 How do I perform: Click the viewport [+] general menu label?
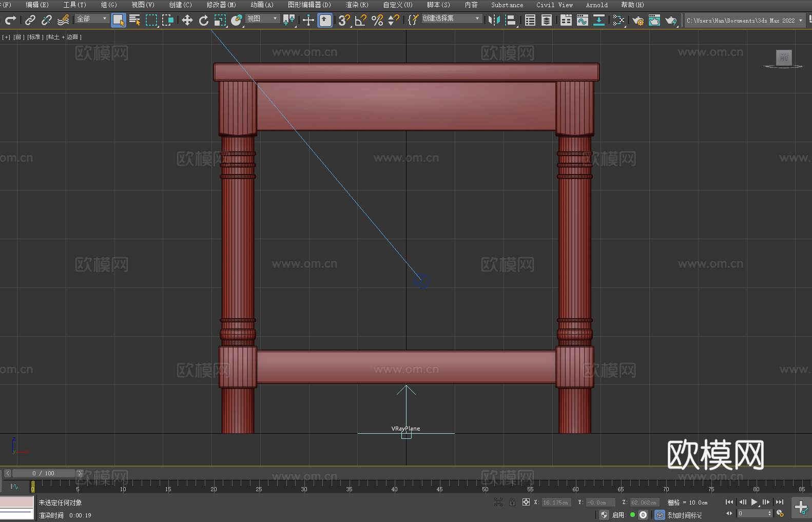point(6,37)
